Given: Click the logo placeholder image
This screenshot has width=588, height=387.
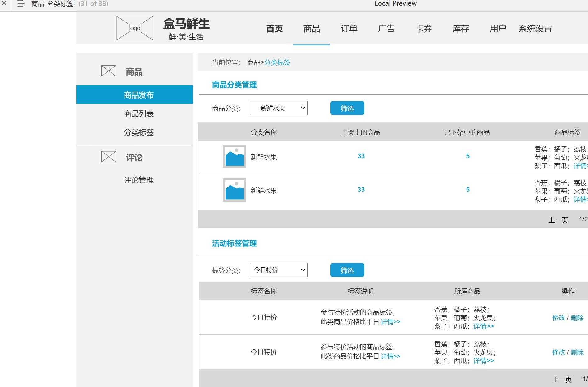Looking at the screenshot, I should [134, 28].
